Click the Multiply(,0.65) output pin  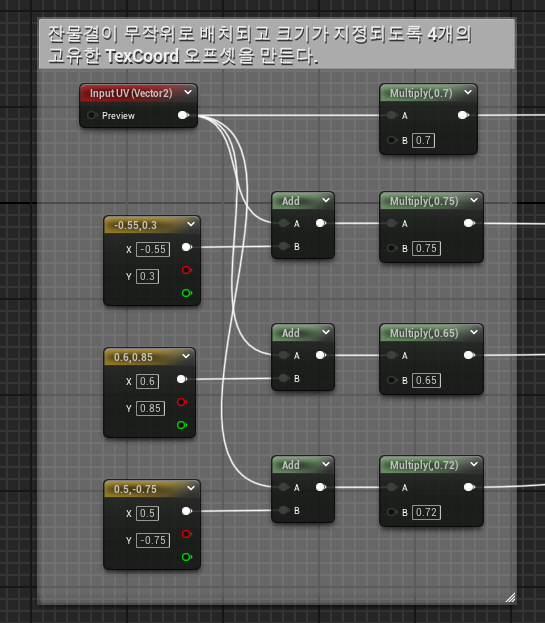click(x=469, y=355)
